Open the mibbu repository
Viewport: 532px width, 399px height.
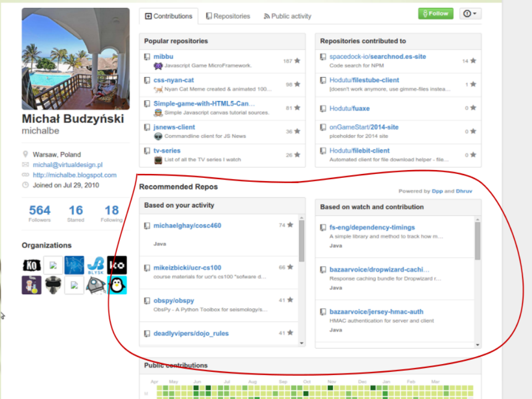tap(163, 57)
